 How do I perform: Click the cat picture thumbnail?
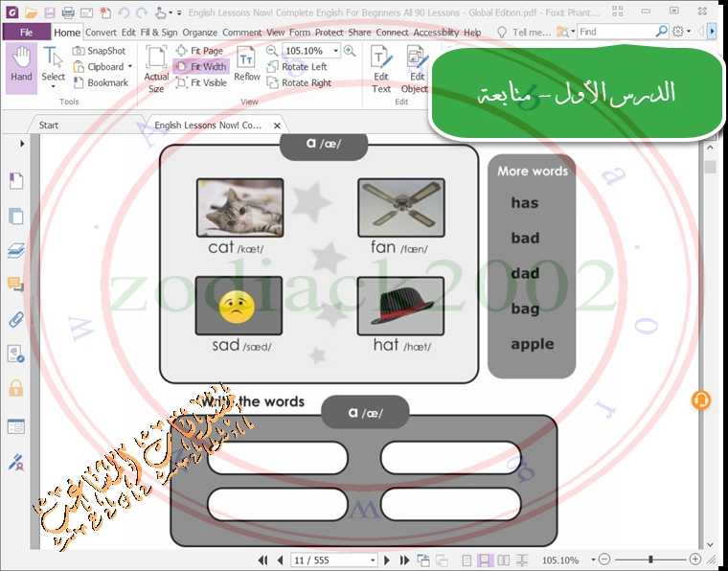239,208
